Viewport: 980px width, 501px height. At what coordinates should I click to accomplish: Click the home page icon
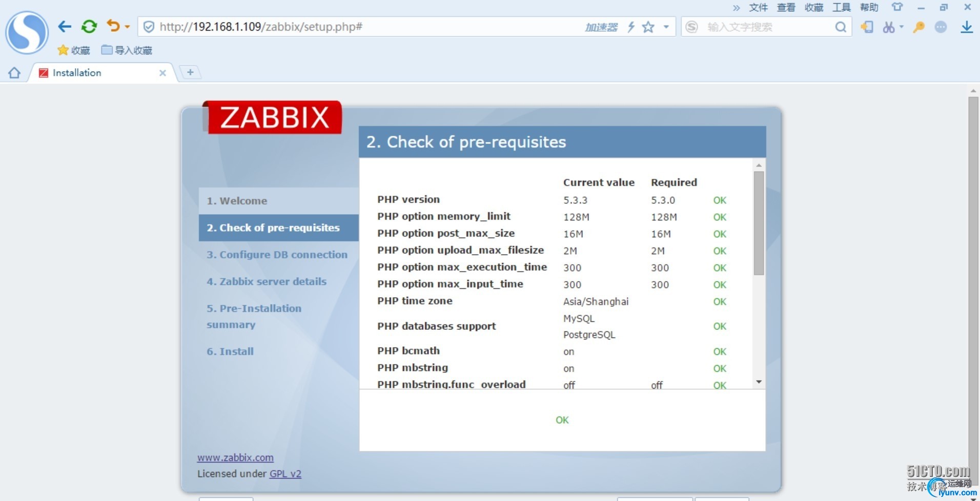pos(14,73)
